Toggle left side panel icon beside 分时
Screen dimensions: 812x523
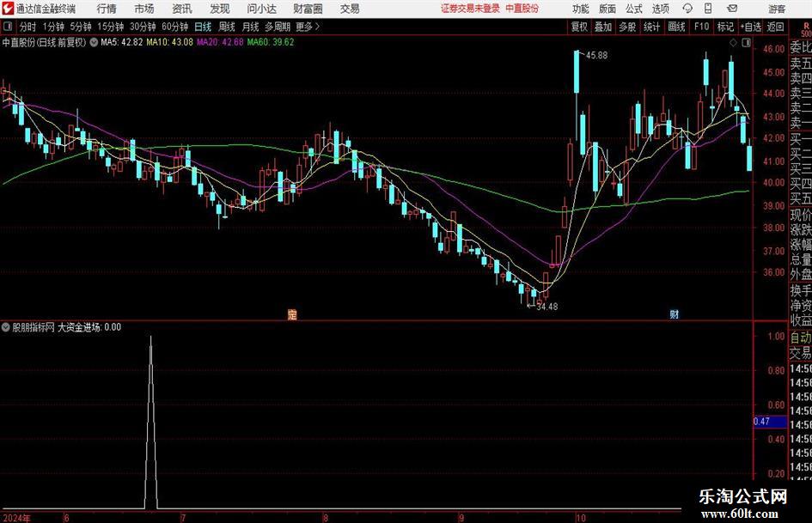tap(7, 27)
